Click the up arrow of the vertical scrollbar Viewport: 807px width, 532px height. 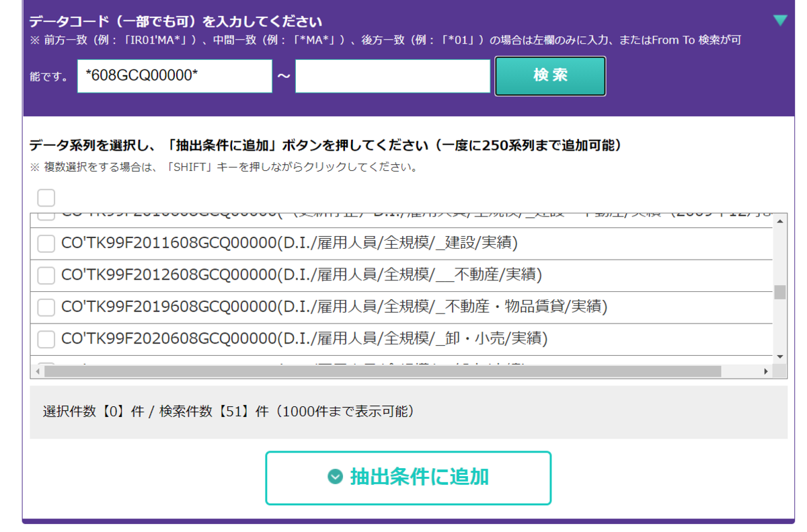(x=779, y=221)
